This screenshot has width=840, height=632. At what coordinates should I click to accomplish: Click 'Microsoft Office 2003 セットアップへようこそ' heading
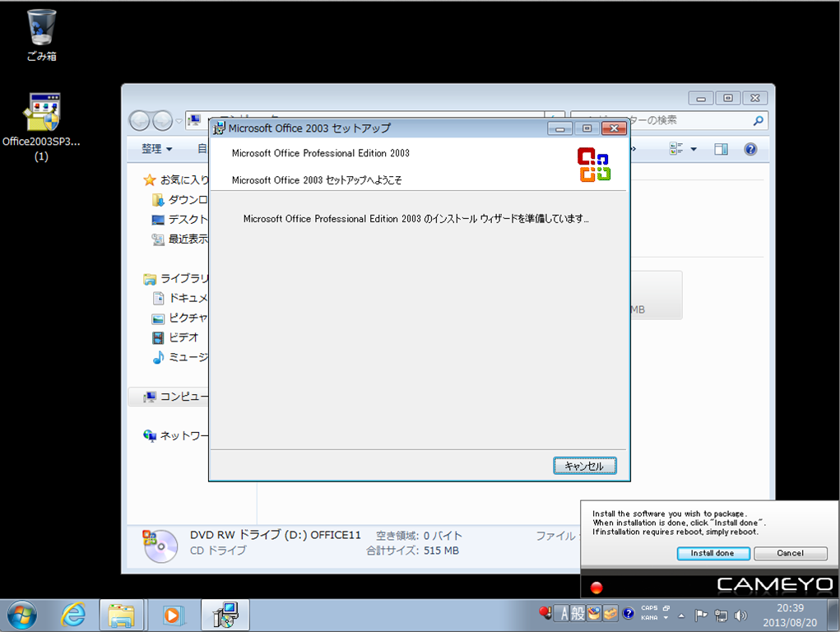[317, 180]
